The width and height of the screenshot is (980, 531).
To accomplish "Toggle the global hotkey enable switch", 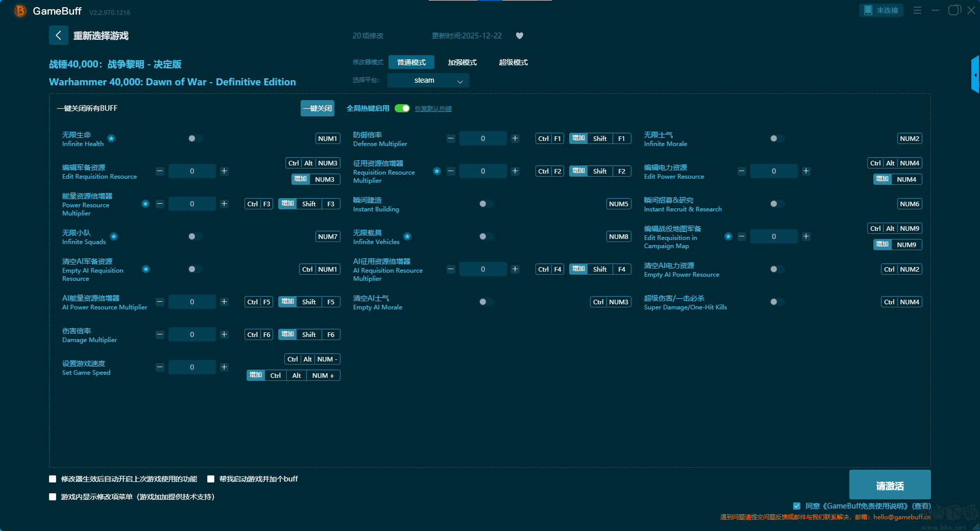I will click(402, 108).
